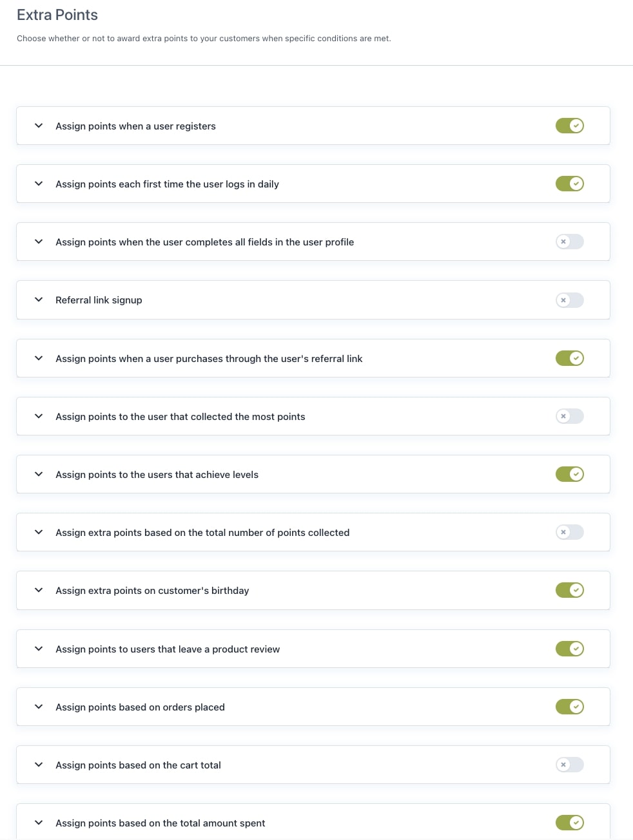Disable points for product review toggle
Screen dimensions: 633x840
tap(569, 649)
